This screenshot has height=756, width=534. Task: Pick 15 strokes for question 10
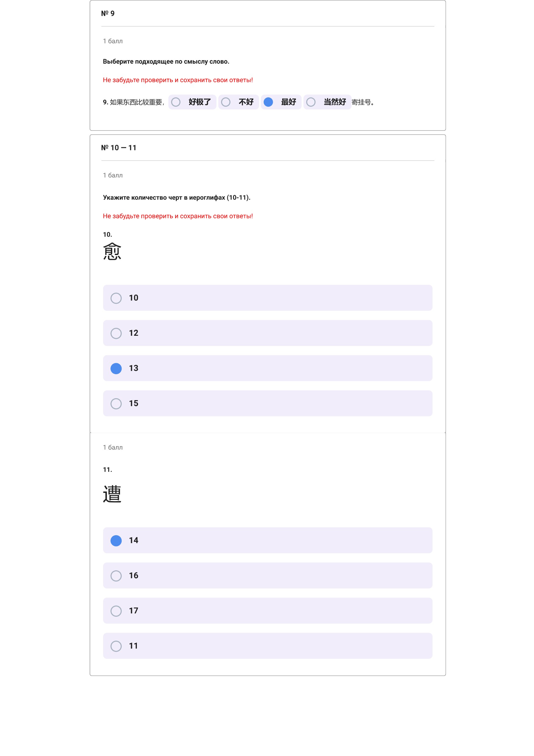coord(268,403)
